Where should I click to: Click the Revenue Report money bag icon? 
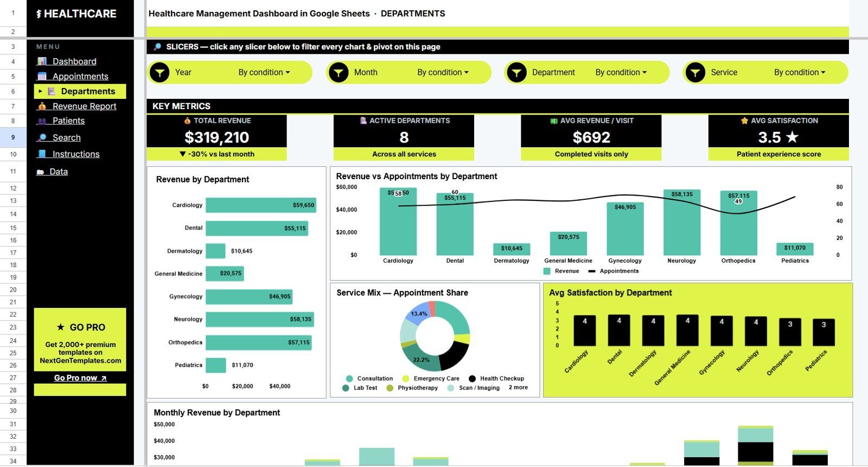coord(42,106)
